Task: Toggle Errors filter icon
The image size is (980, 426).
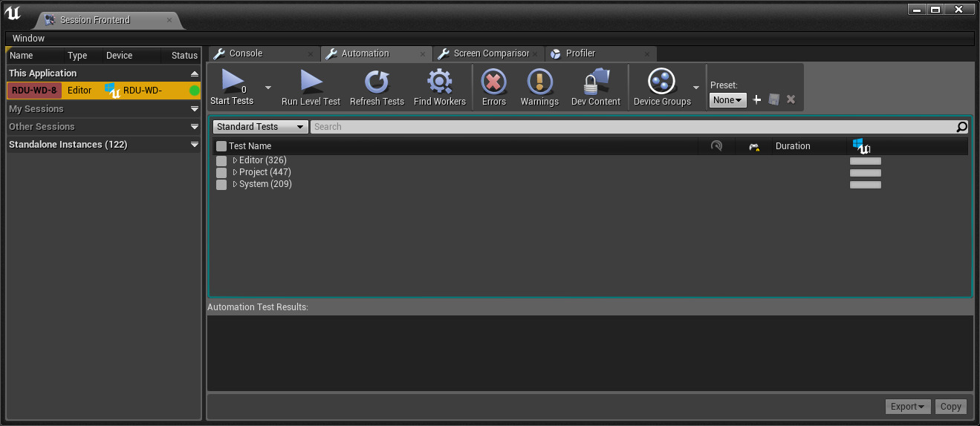Action: [494, 82]
